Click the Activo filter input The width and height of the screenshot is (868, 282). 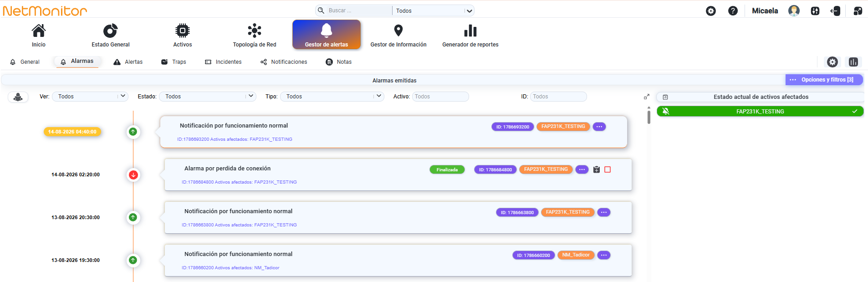click(x=440, y=97)
